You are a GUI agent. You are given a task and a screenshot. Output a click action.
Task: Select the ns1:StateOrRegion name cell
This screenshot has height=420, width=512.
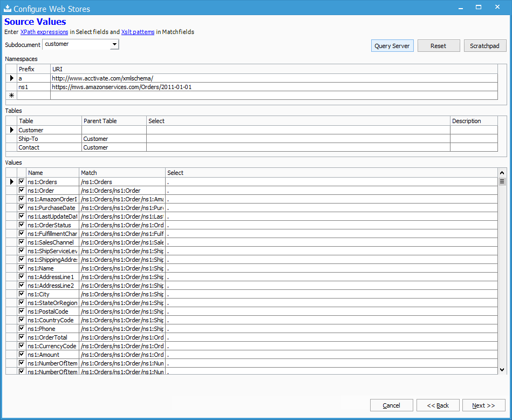tap(52, 303)
